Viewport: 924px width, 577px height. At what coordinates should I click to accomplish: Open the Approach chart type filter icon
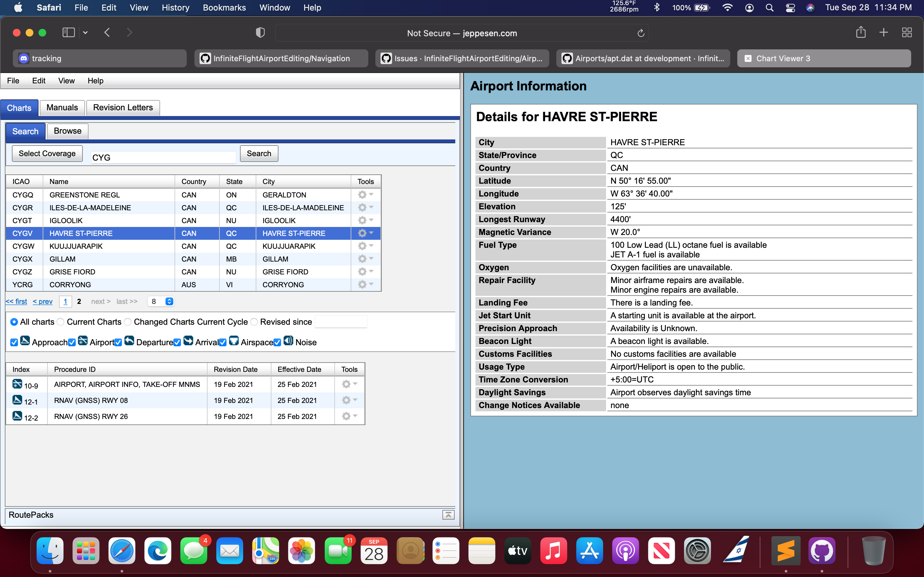(x=25, y=341)
